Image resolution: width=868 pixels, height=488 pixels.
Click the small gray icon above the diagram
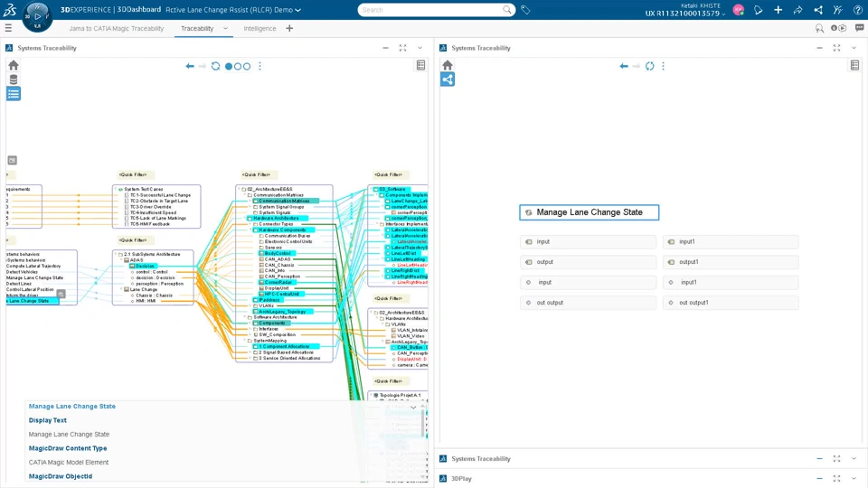[12, 161]
